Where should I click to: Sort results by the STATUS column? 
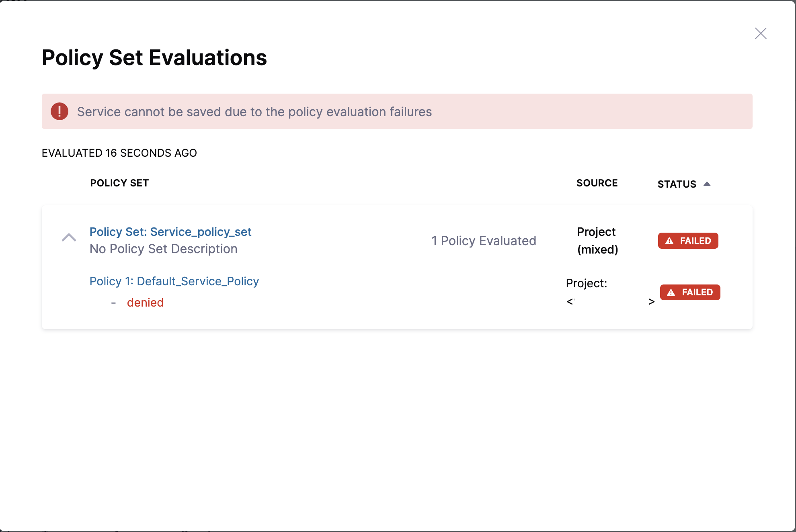click(677, 184)
